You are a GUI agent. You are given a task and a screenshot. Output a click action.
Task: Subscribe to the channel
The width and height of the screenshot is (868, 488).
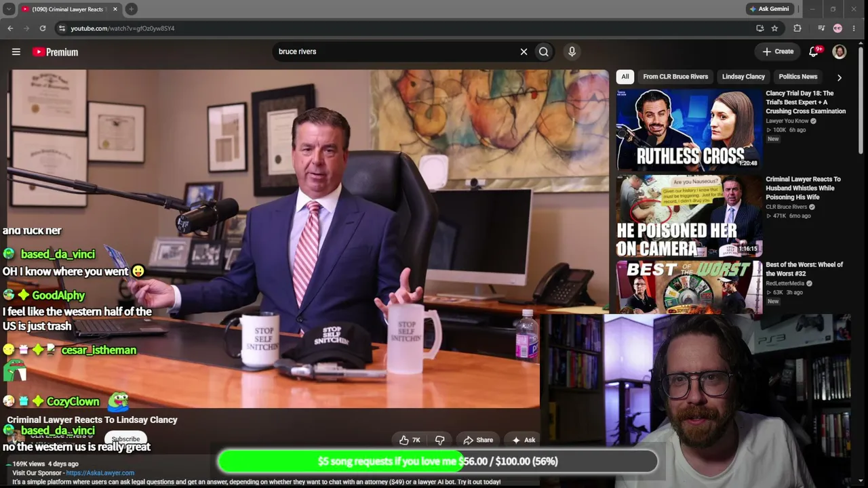pos(125,439)
